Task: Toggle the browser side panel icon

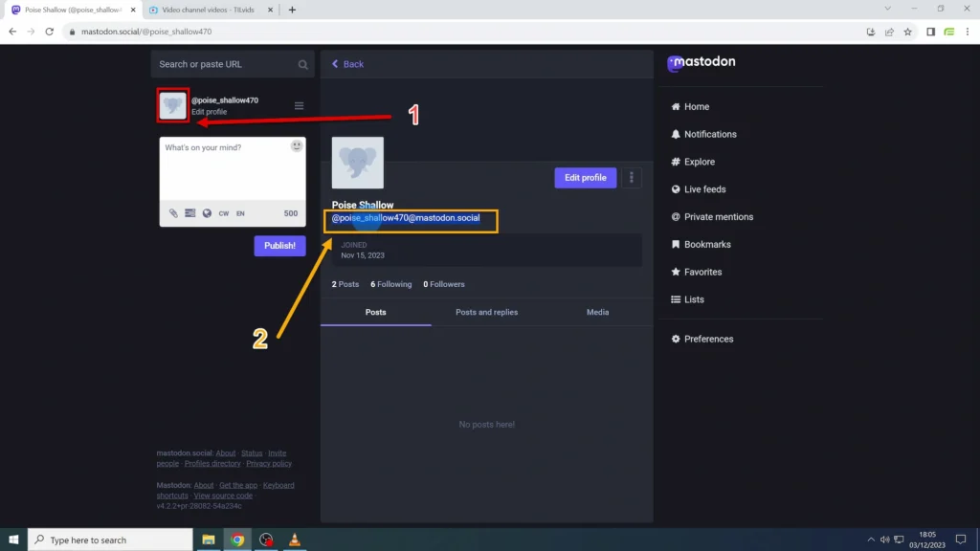Action: pos(930,32)
